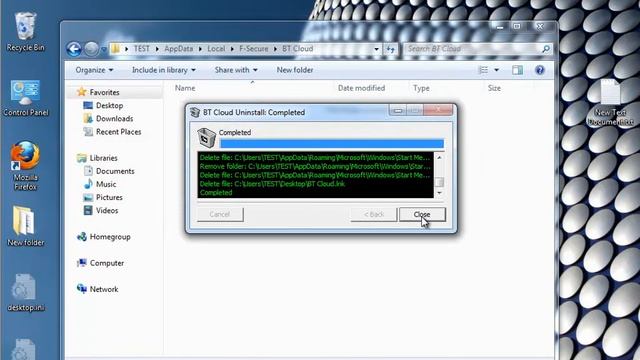Click Local in the address breadcrumb

coord(216,49)
